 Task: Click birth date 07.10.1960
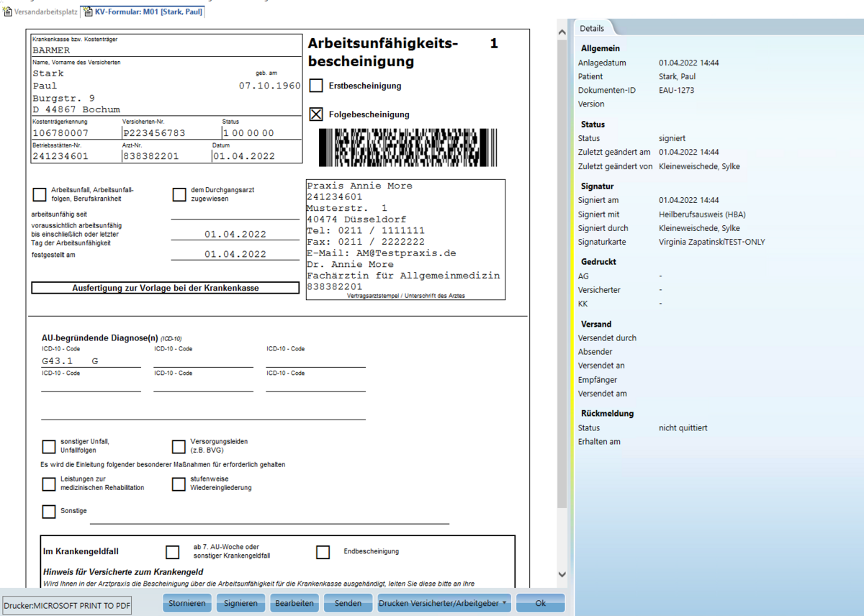tap(270, 86)
